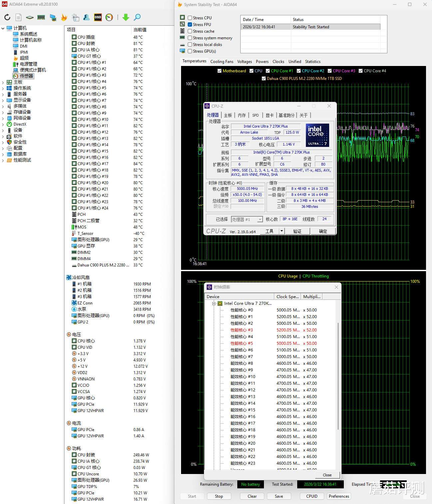Switch to the Statistics tab

click(313, 62)
